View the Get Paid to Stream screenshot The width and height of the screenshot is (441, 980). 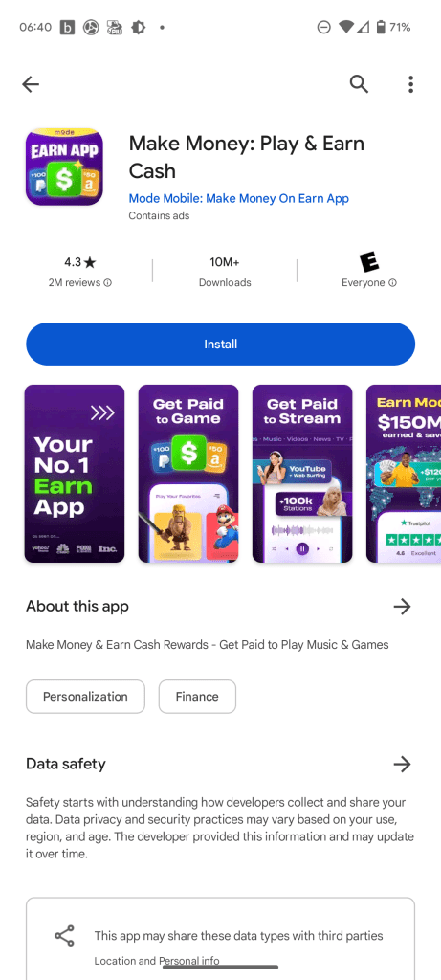302,474
